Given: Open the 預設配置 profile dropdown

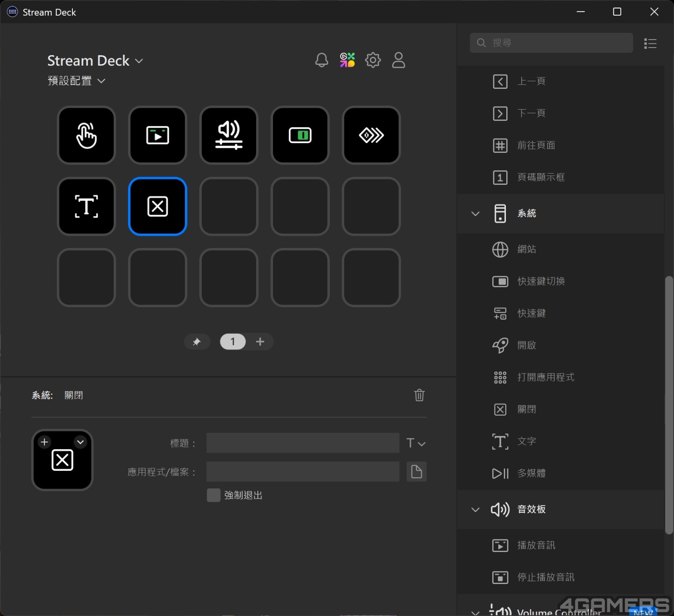Looking at the screenshot, I should coord(76,80).
